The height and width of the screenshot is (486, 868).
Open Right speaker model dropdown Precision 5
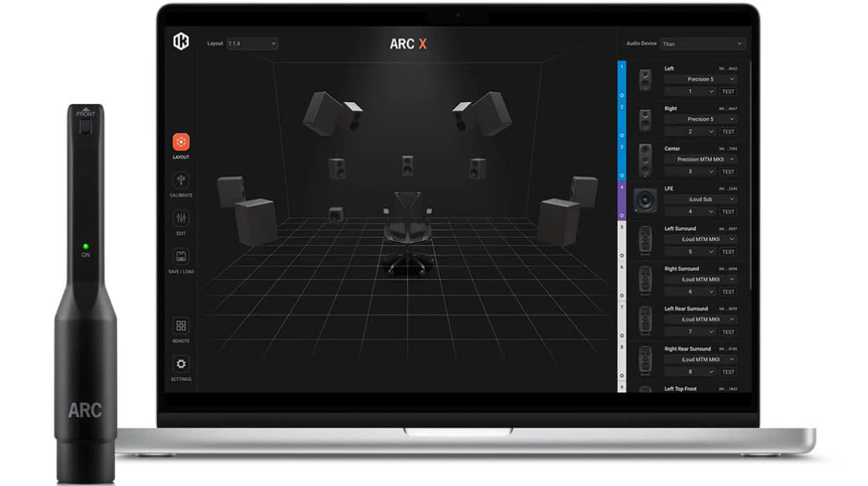(x=700, y=119)
